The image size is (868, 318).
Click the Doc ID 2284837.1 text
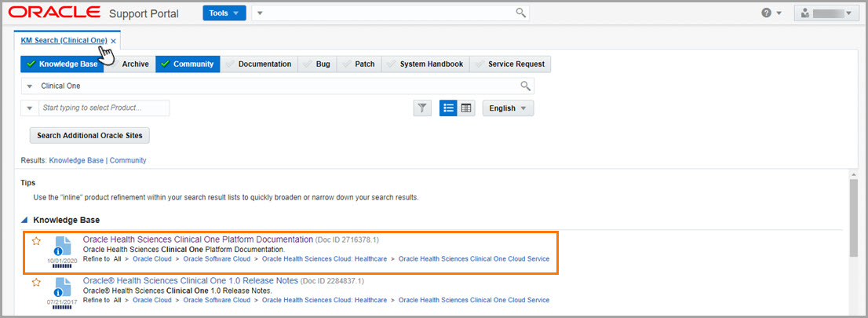tap(332, 281)
